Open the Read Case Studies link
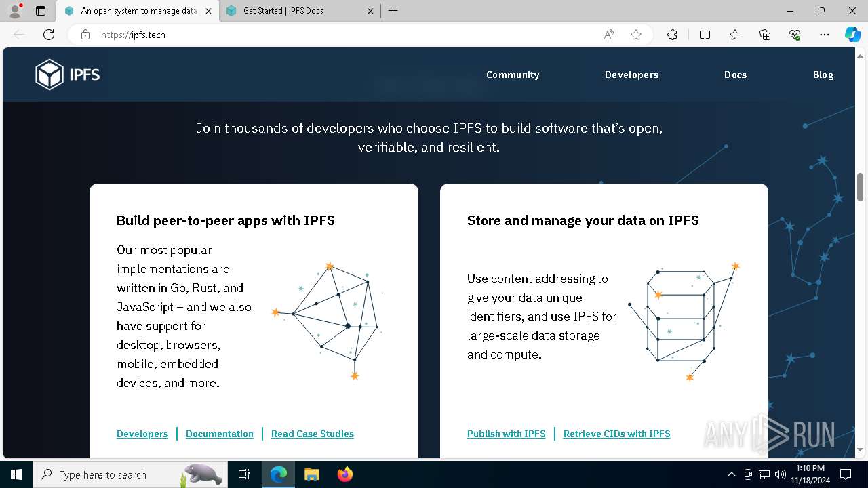 pyautogui.click(x=313, y=434)
